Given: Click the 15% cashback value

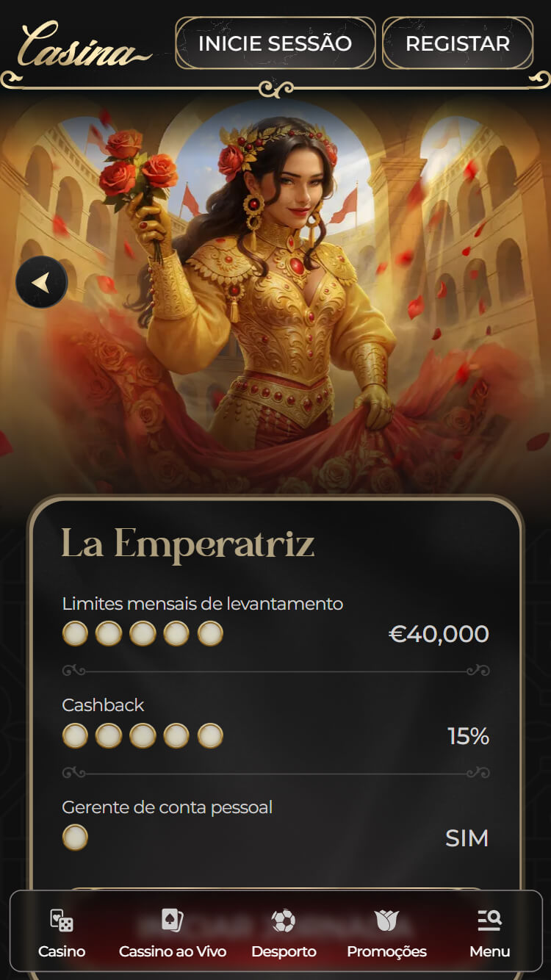Looking at the screenshot, I should [x=469, y=736].
